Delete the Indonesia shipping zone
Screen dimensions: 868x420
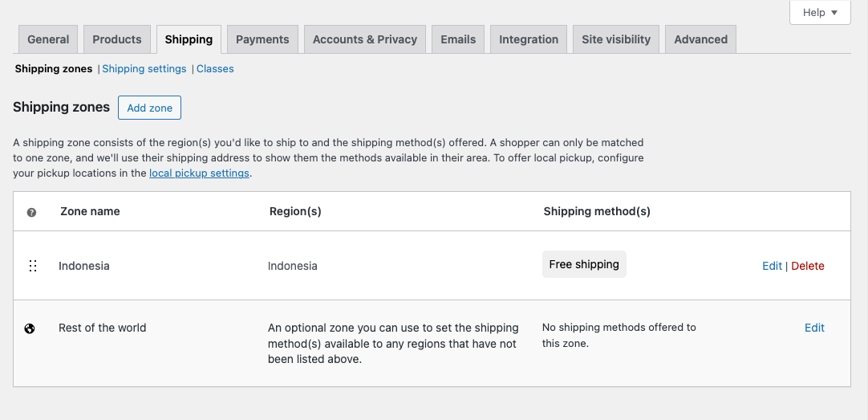coord(808,266)
